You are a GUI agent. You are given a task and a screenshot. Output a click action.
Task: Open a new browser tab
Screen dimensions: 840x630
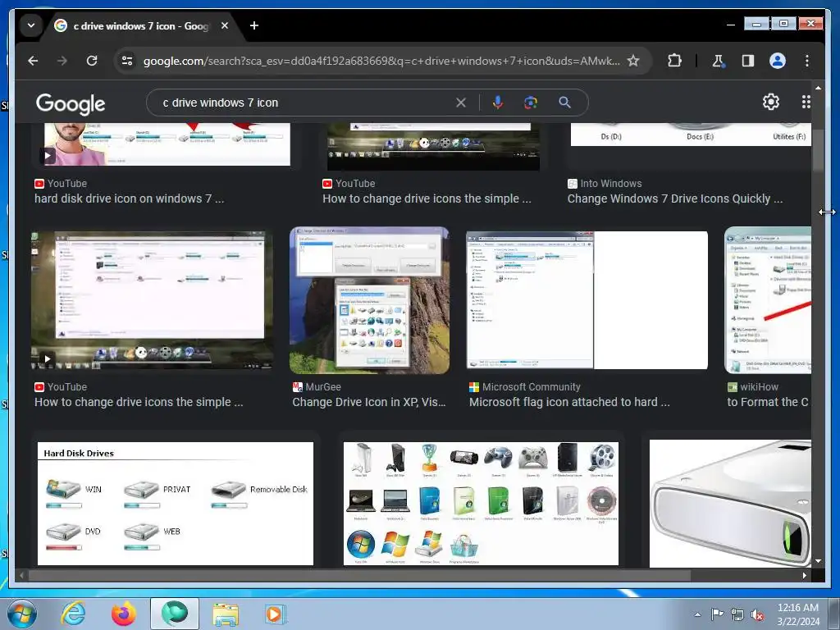(254, 25)
